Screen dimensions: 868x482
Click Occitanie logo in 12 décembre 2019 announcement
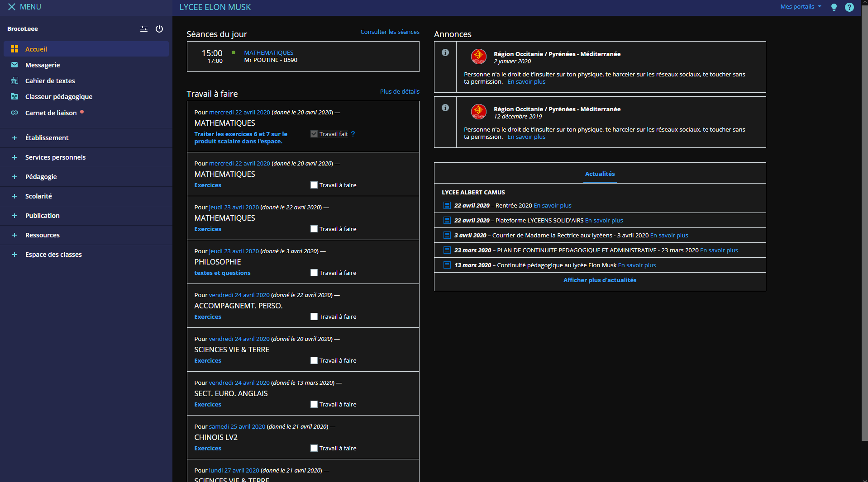point(479,112)
